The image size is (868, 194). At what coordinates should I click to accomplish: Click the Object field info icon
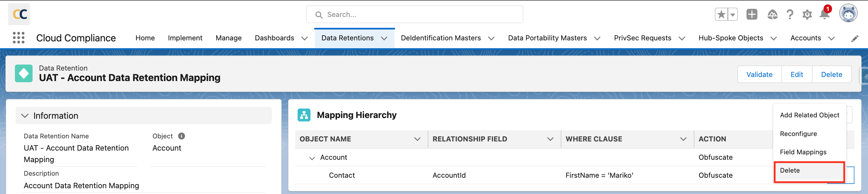182,136
